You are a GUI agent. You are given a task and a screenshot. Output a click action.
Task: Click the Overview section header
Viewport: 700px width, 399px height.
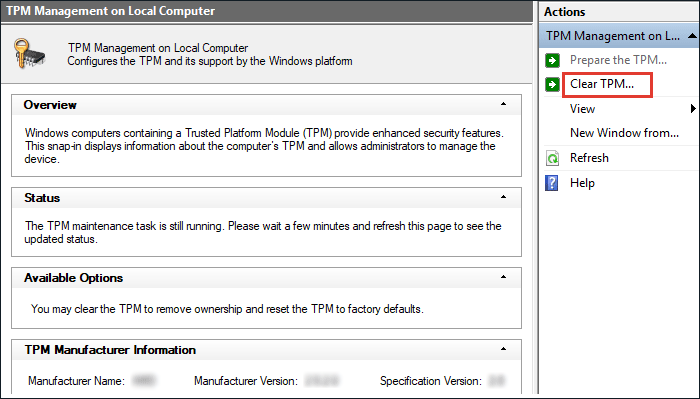50,105
